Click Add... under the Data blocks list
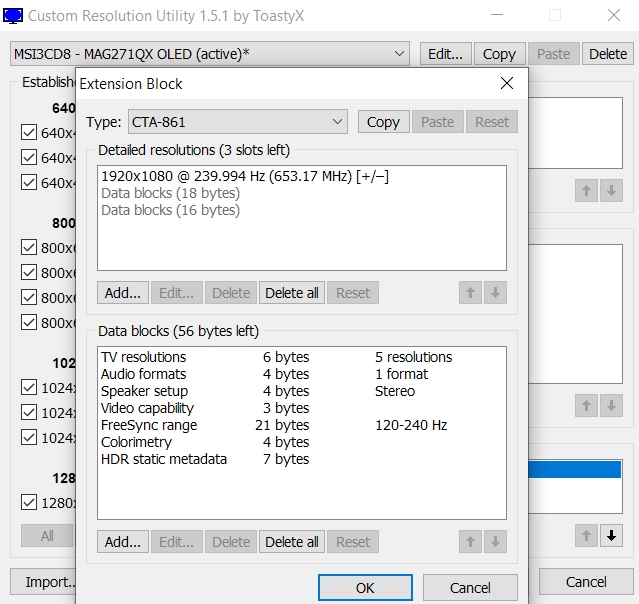The image size is (639, 604). coord(123,542)
